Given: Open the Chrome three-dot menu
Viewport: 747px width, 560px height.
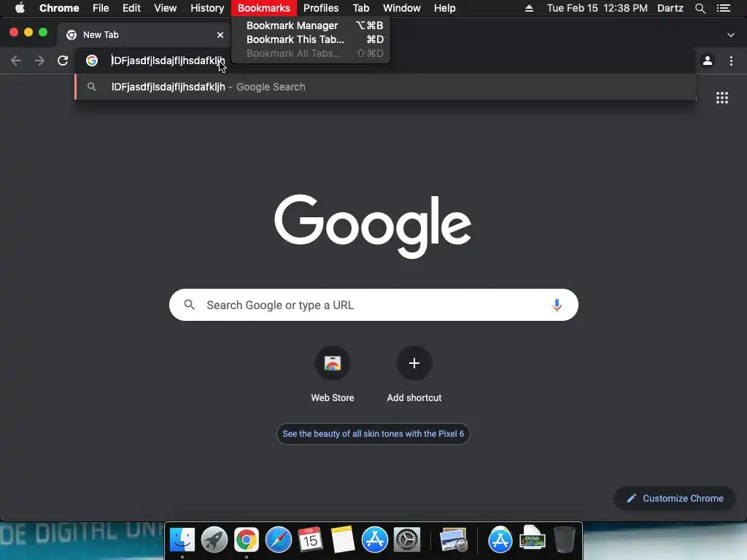Looking at the screenshot, I should click(731, 61).
